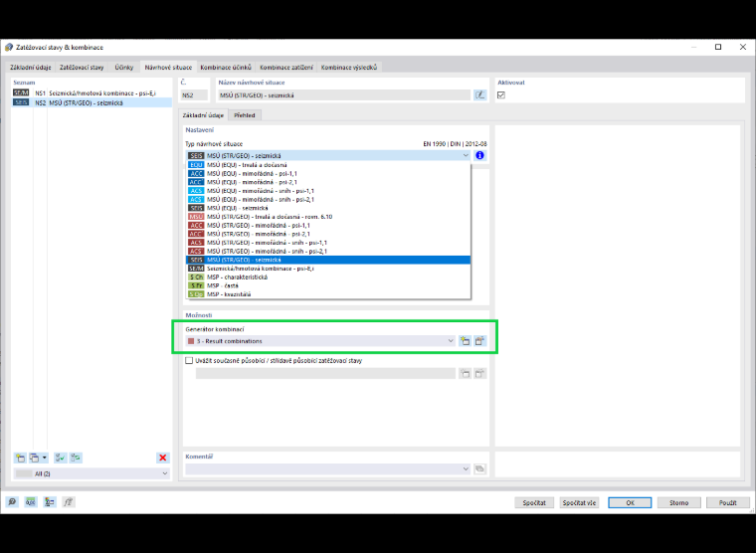Image resolution: width=756 pixels, height=553 pixels.
Task: Click the invert selection icon below list
Action: [x=76, y=458]
